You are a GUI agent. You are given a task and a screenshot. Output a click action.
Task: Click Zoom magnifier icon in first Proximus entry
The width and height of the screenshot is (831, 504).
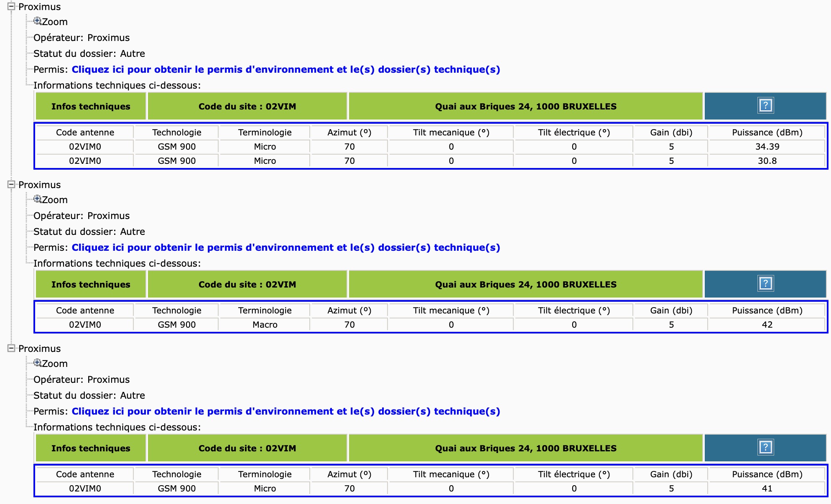38,21
